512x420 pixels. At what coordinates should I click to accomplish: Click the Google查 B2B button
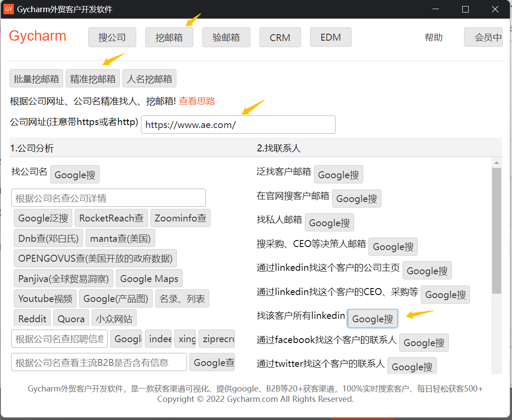click(212, 362)
